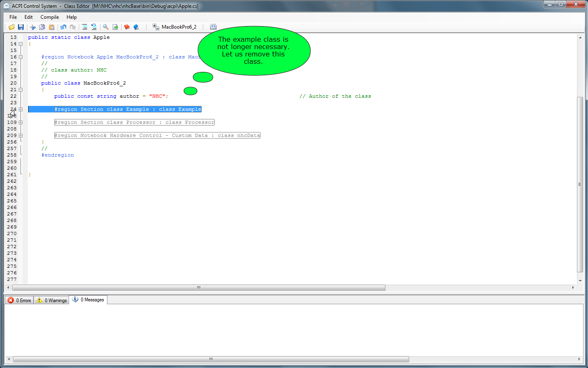Click the Open file folder icon
The image size is (588, 368).
coord(11,27)
